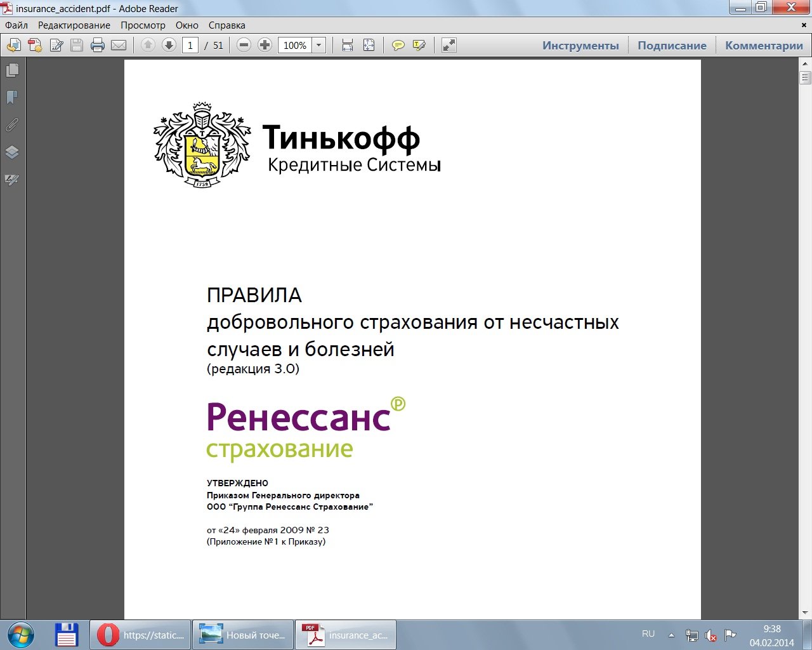Click the network tray icon
Viewport: 812px width, 650px height.
pyautogui.click(x=691, y=635)
